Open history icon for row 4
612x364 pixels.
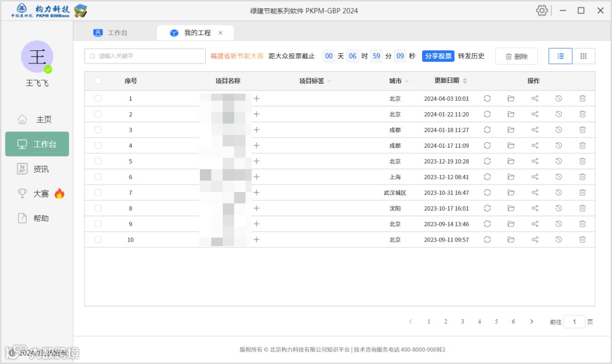pos(559,145)
